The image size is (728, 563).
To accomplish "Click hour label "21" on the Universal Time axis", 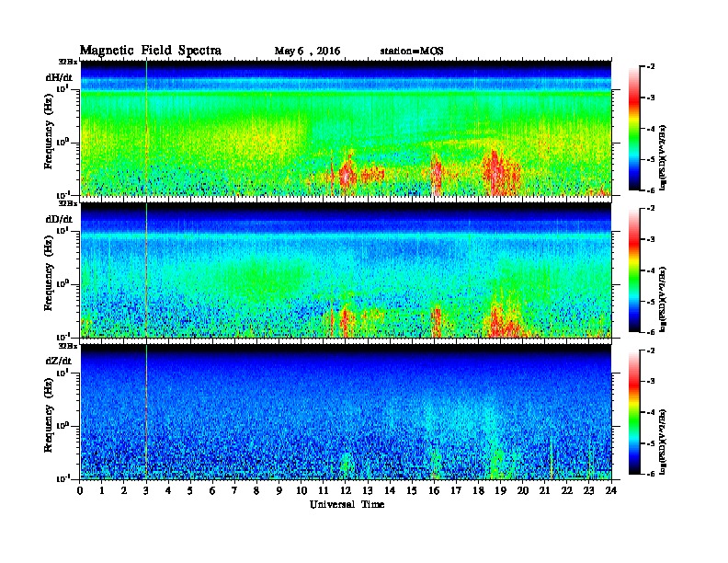I will pos(544,490).
